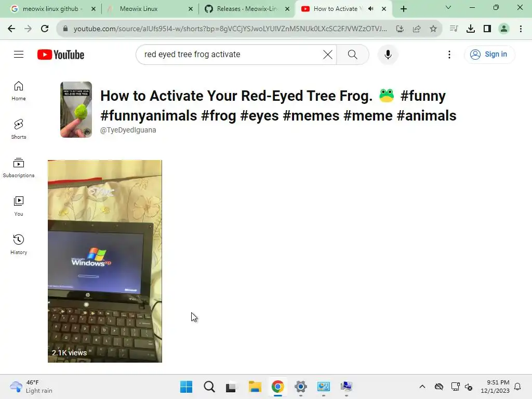Install app via address bar icon
This screenshot has width=532, height=399.
click(x=400, y=29)
